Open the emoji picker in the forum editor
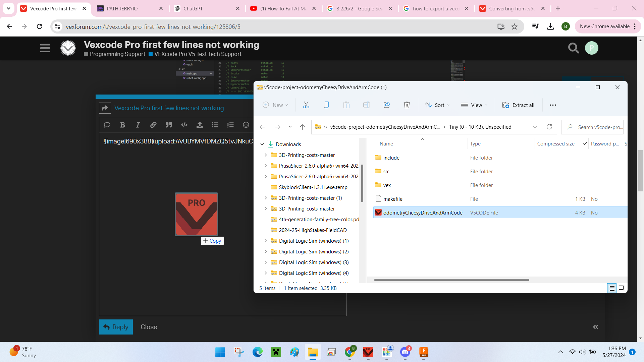The image size is (644, 362). pos(246,125)
